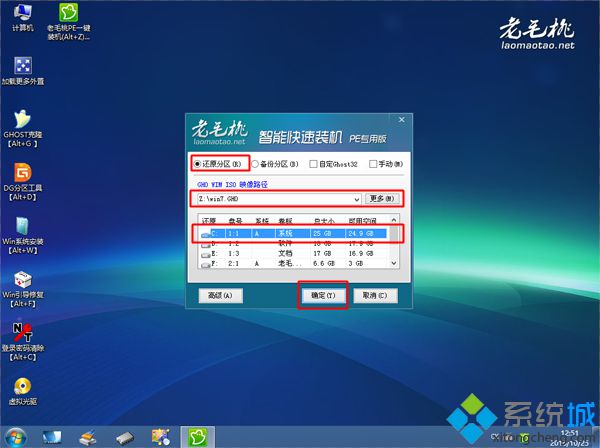Click the drive icon of row C:
The height and width of the screenshot is (448, 600).
(206, 234)
